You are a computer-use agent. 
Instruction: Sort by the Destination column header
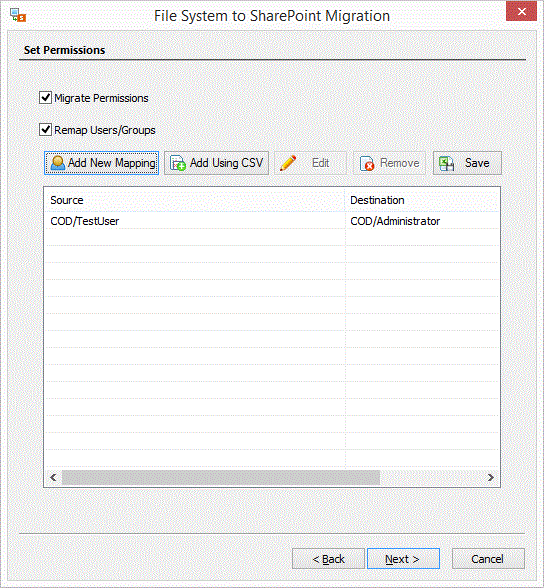click(x=422, y=200)
